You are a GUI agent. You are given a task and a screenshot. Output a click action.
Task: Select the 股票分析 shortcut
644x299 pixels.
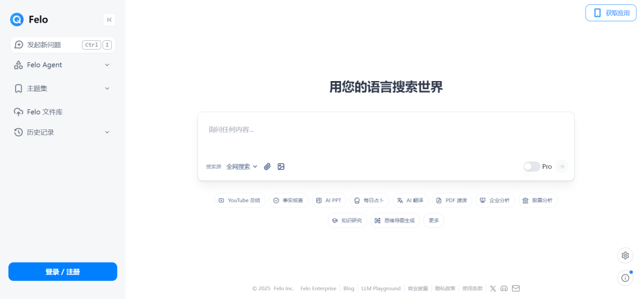click(538, 200)
